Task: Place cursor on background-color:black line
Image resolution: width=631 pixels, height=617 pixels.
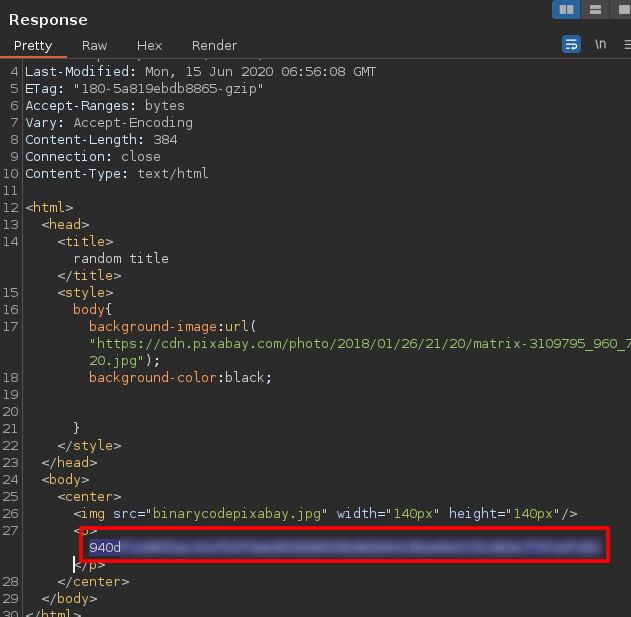Action: pyautogui.click(x=180, y=377)
